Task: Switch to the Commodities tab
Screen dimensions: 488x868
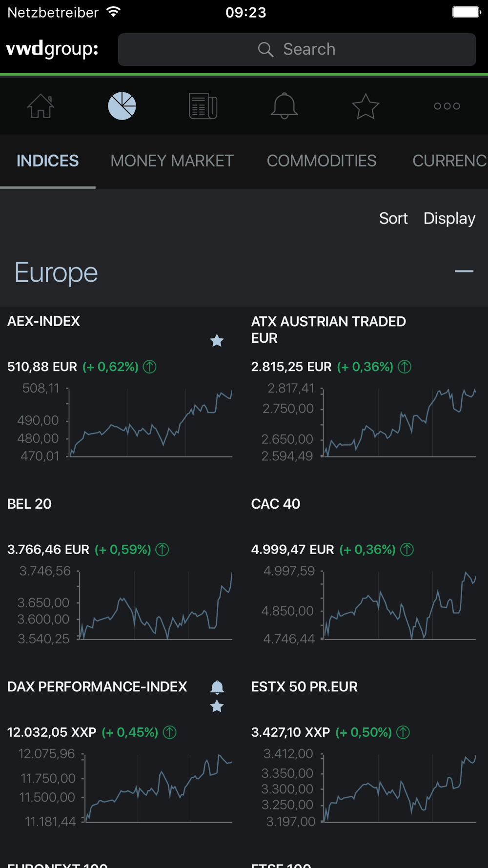Action: pos(321,161)
